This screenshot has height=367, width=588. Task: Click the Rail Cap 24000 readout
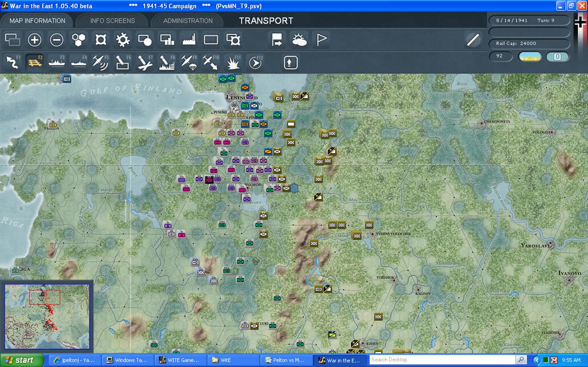point(529,43)
